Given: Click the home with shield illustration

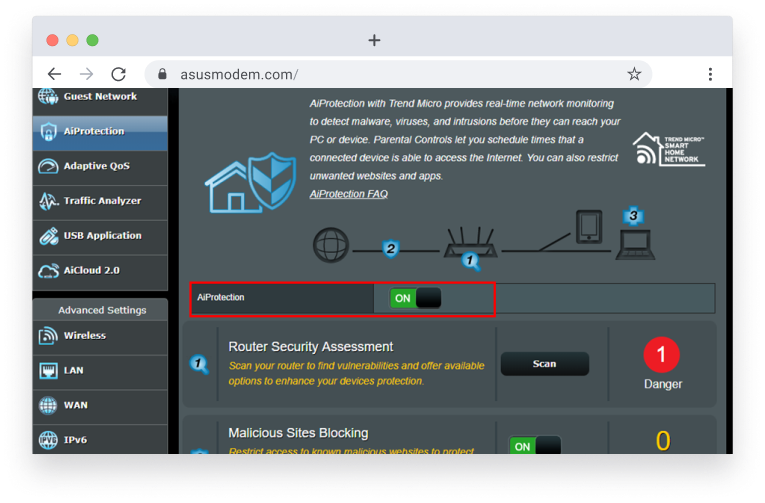Looking at the screenshot, I should (250, 183).
